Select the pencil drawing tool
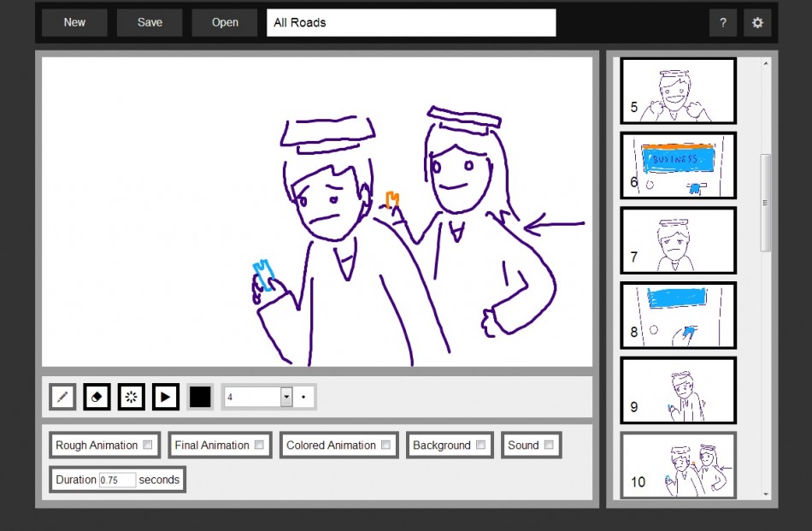Screen dimensions: 812x531 62,397
